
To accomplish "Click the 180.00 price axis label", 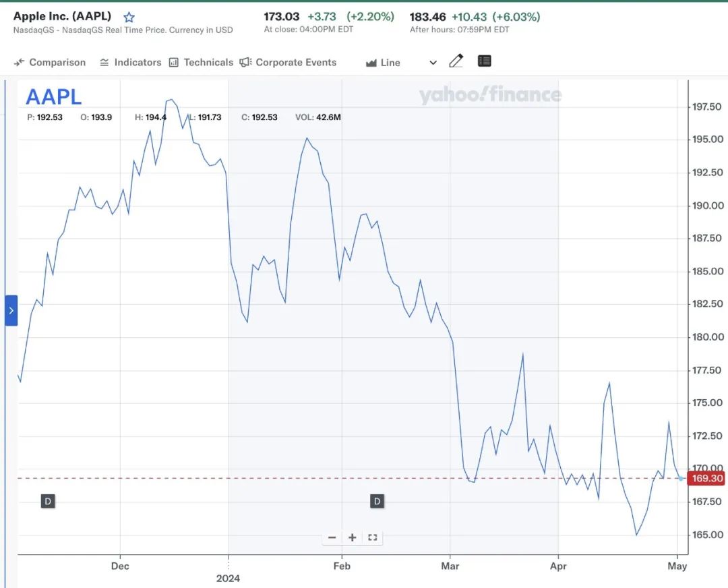I will (x=707, y=336).
